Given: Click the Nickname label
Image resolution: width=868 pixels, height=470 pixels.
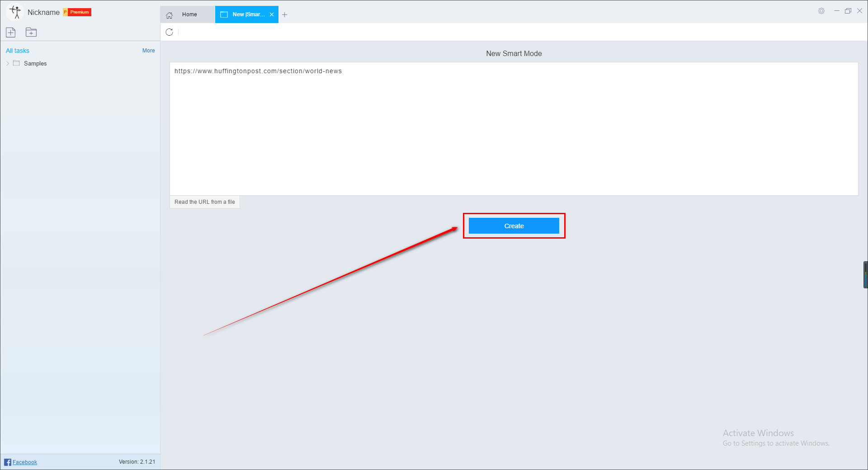Looking at the screenshot, I should pyautogui.click(x=43, y=12).
